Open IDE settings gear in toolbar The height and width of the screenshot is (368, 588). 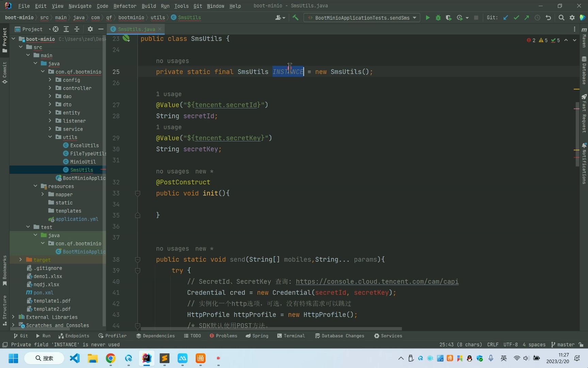click(x=572, y=18)
